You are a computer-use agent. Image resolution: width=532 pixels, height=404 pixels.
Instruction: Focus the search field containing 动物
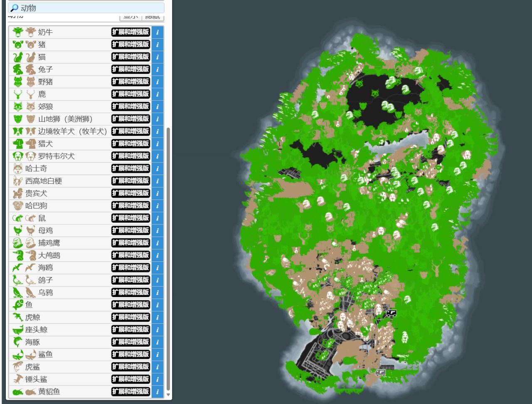86,8
